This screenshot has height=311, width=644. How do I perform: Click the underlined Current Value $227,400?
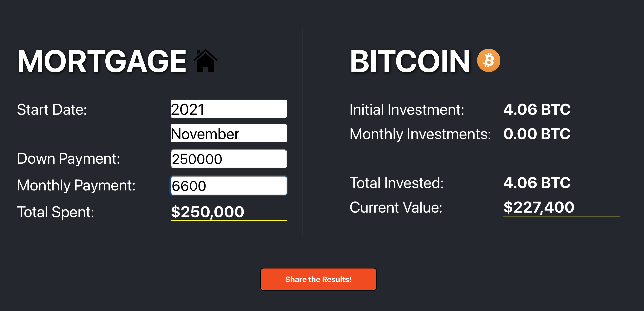(x=539, y=207)
